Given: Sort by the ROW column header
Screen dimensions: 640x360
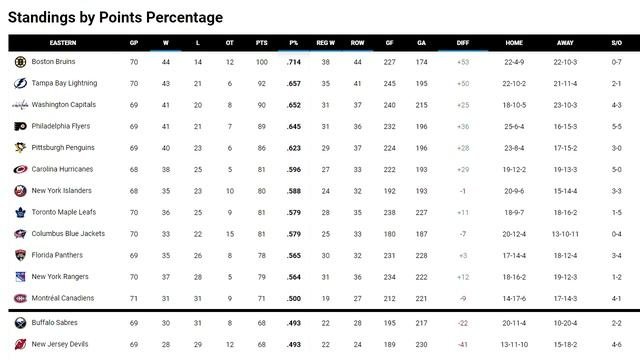Looking at the screenshot, I should click(x=357, y=43).
